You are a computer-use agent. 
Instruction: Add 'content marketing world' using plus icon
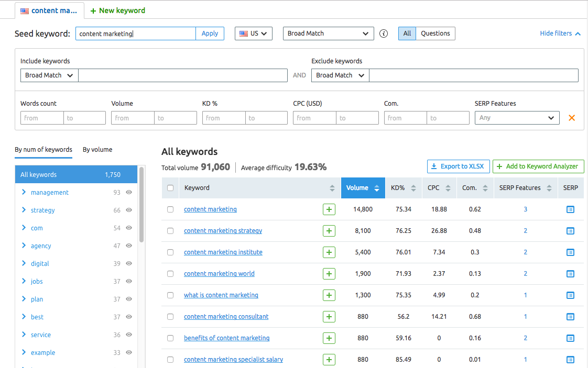tap(329, 274)
